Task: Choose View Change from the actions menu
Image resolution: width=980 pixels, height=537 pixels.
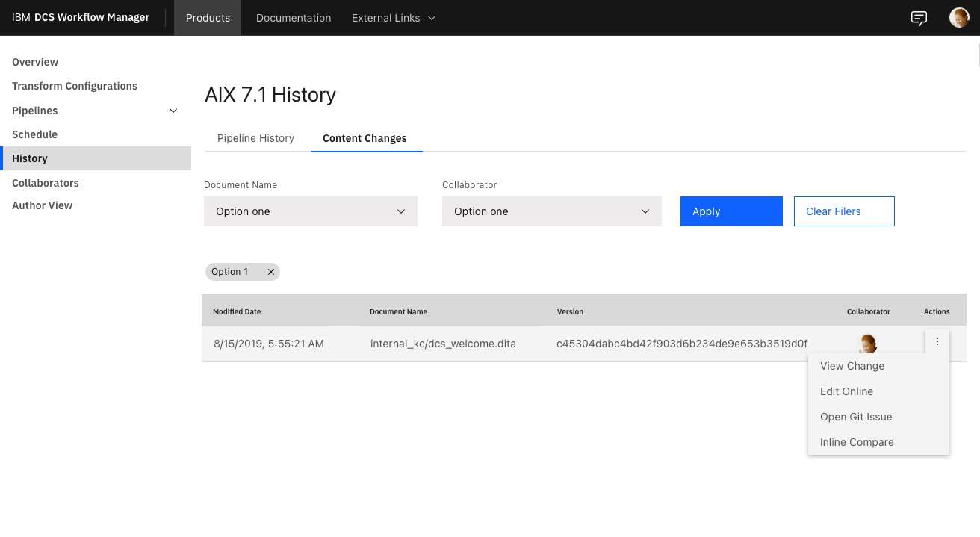Action: [878, 366]
